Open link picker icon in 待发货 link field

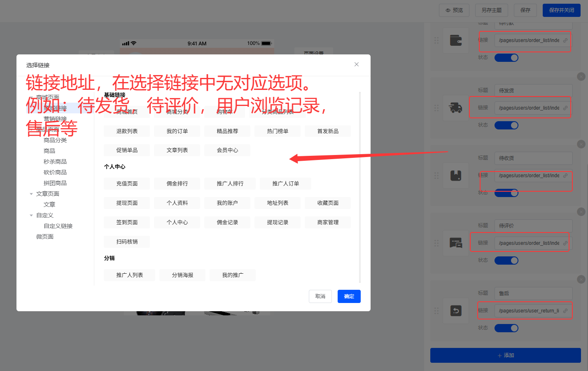tap(565, 108)
